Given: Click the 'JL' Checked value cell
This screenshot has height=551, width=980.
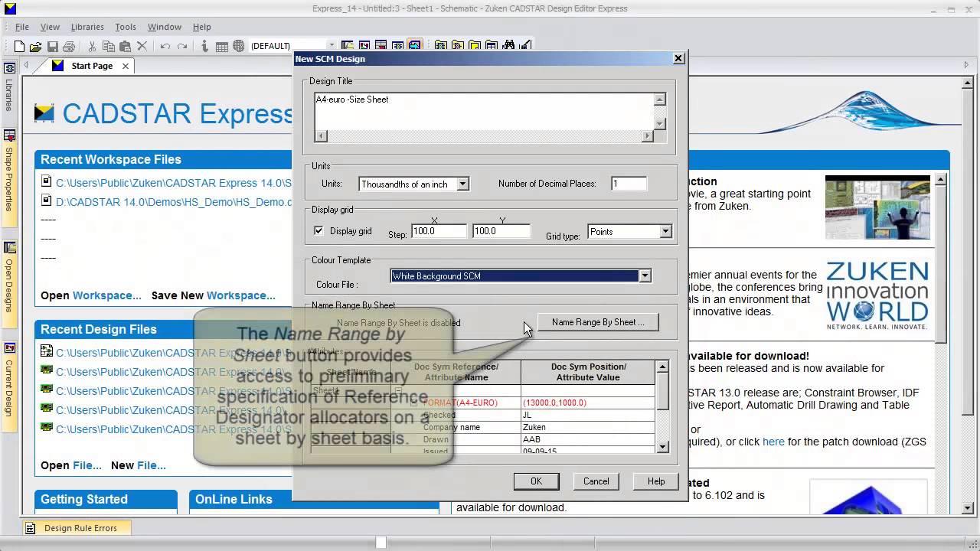Looking at the screenshot, I should 587,415.
